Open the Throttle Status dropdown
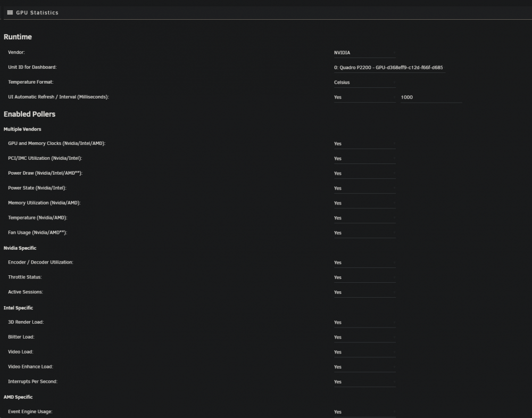This screenshot has width=532, height=418. click(x=365, y=278)
